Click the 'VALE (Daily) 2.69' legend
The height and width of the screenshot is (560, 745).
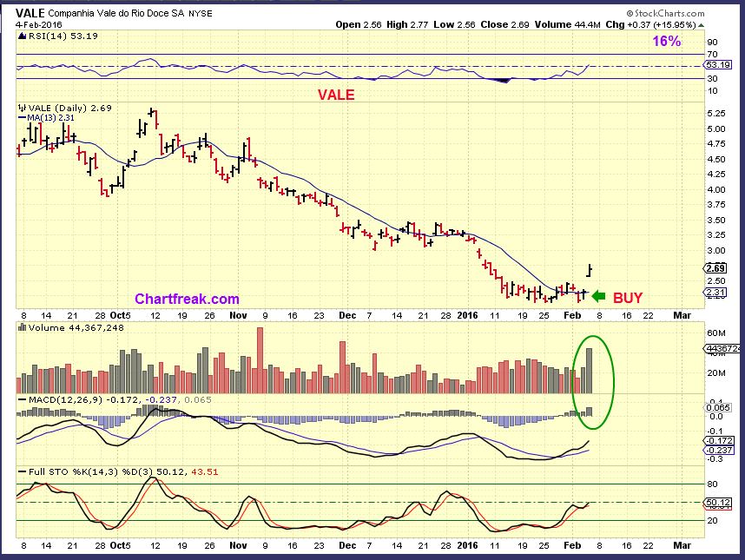[69, 109]
